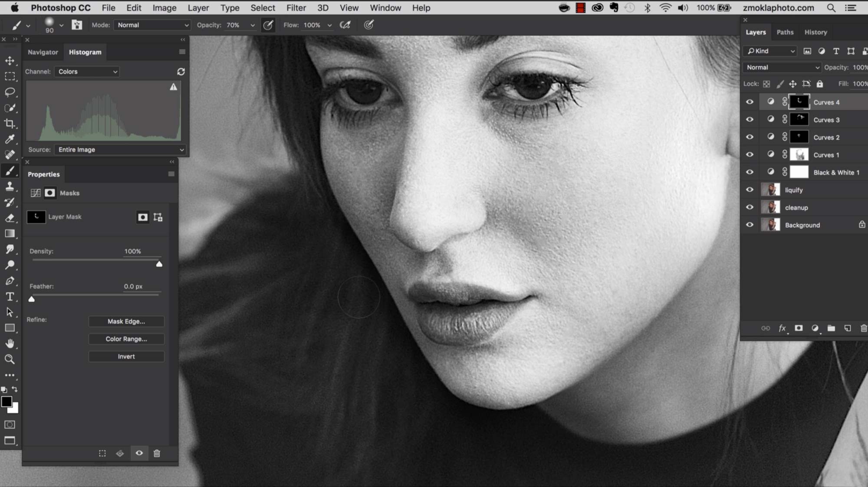The height and width of the screenshot is (487, 868).
Task: Select the Dodge tool
Action: (10, 265)
